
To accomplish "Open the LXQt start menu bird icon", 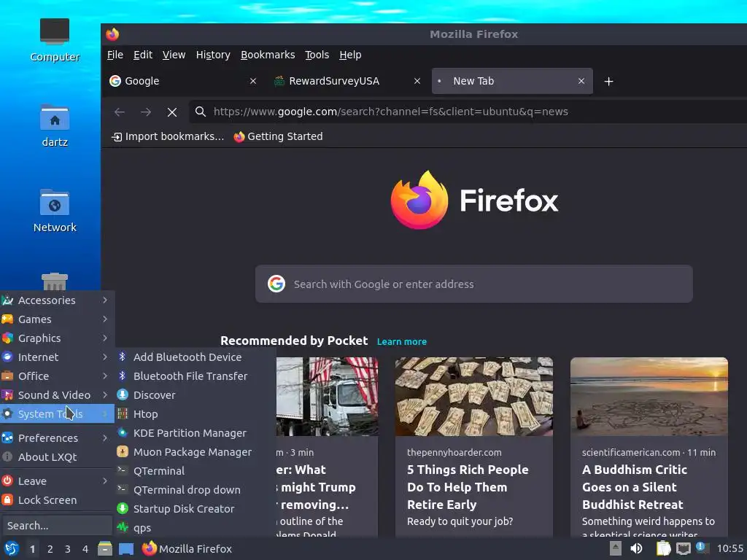I will [11, 548].
